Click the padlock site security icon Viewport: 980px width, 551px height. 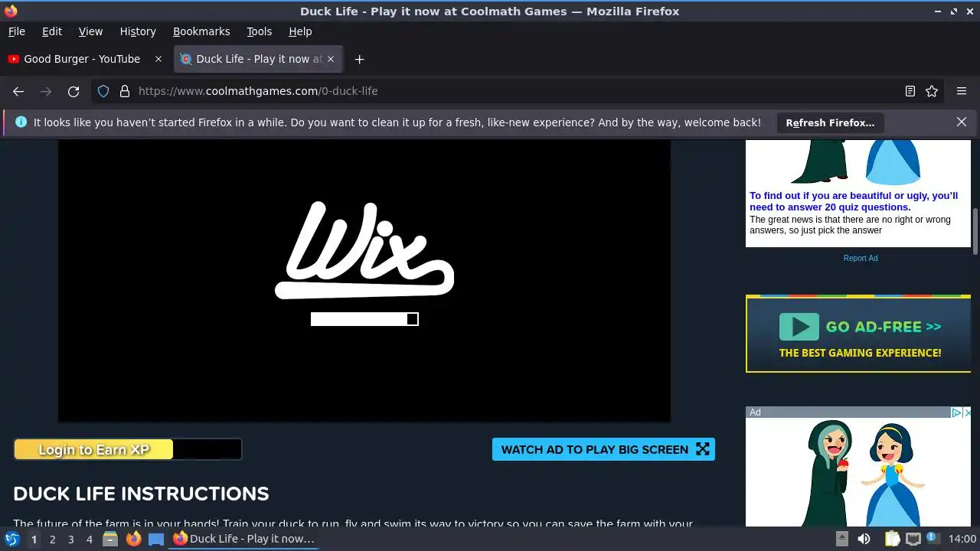tap(125, 91)
